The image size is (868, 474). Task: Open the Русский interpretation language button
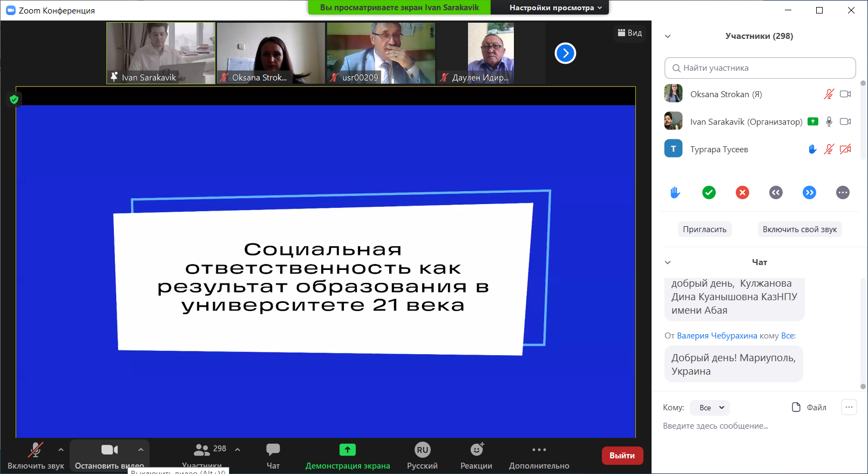coord(422,456)
